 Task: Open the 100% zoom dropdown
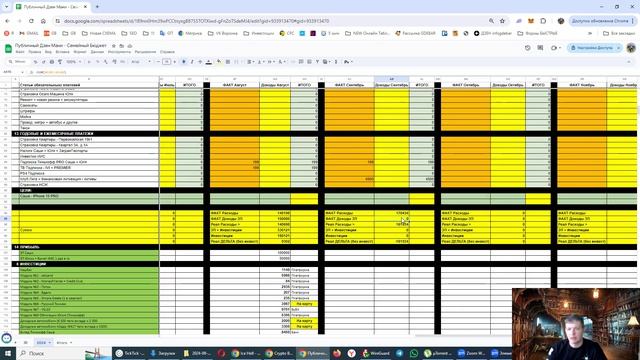[x=73, y=62]
